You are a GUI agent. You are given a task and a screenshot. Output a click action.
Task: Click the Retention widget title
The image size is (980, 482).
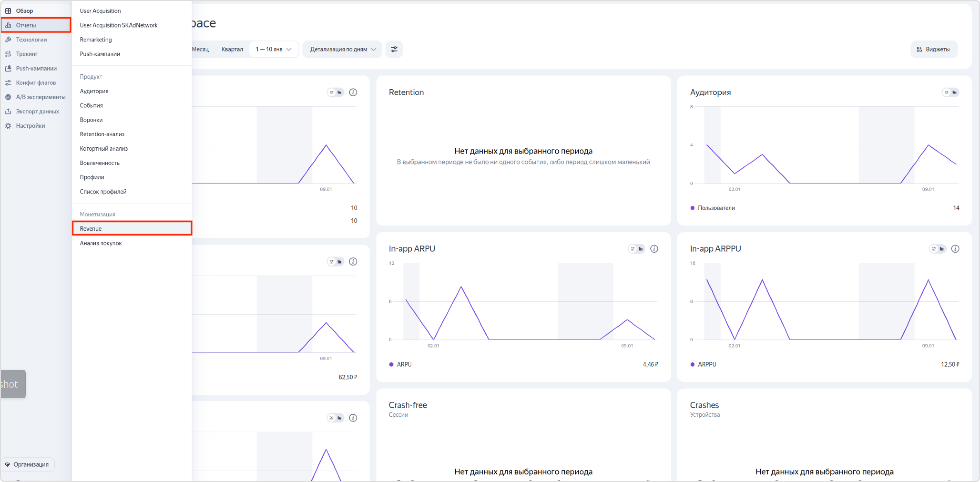(406, 92)
